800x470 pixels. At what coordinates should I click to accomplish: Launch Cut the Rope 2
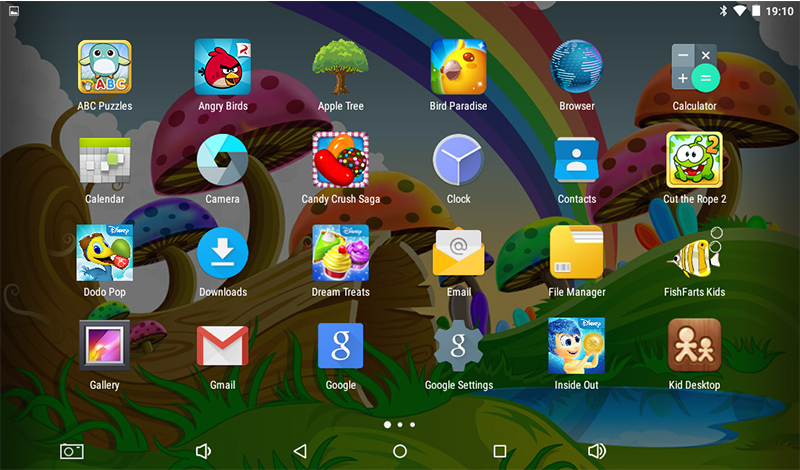pyautogui.click(x=694, y=160)
